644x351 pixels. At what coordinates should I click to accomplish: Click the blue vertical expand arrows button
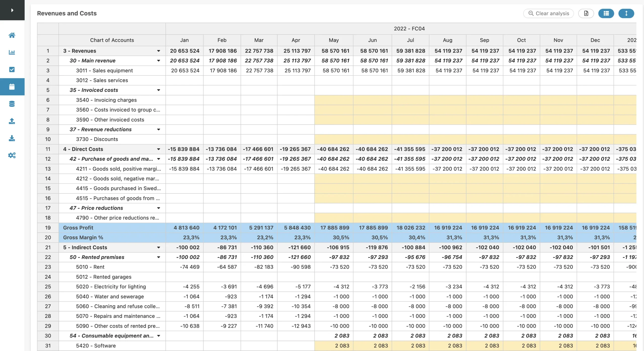point(626,13)
